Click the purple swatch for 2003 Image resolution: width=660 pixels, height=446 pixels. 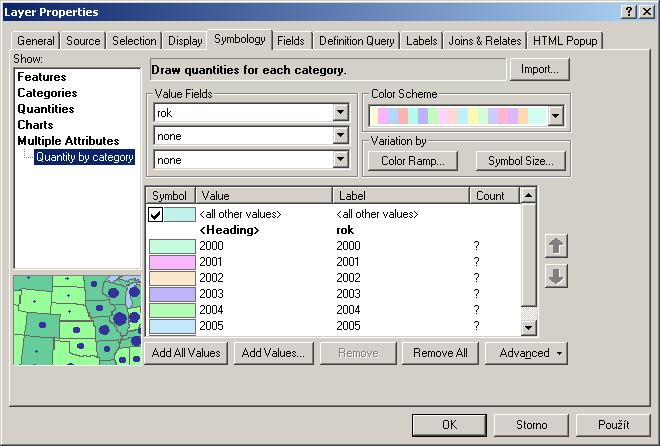click(x=172, y=294)
